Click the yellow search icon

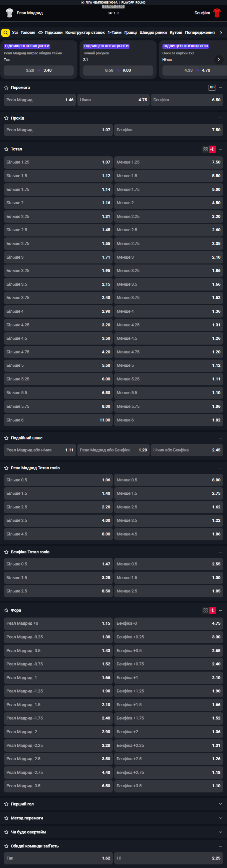(x=5, y=33)
